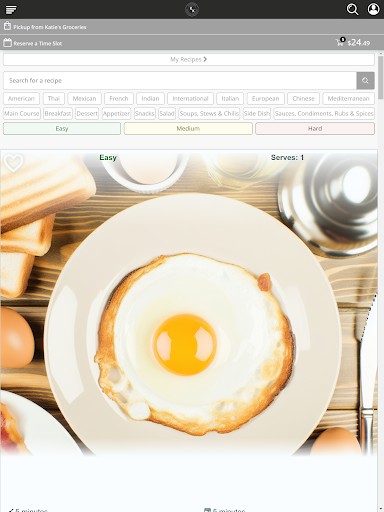Filter by Chinese cuisine
This screenshot has width=384, height=512.
coord(303,99)
